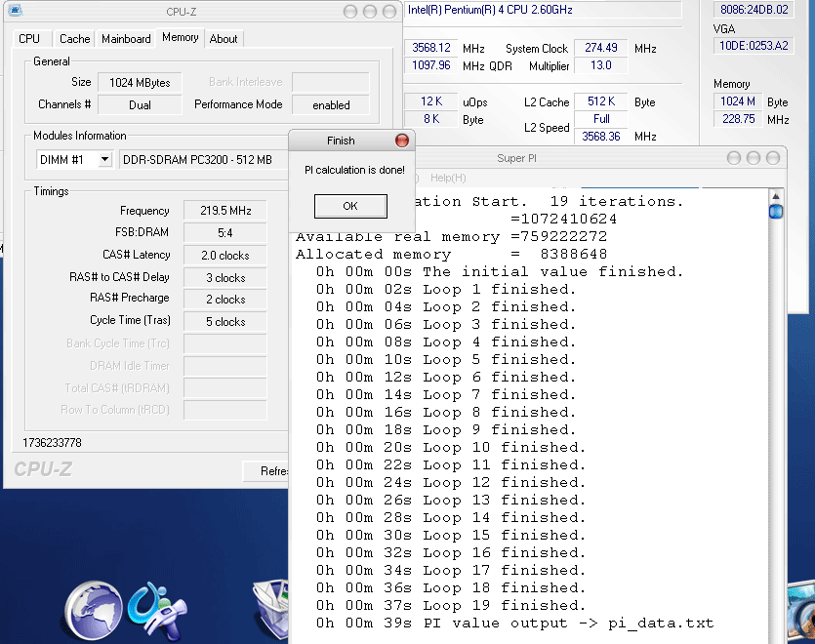Click the PI calculation is done! message

pyautogui.click(x=354, y=170)
